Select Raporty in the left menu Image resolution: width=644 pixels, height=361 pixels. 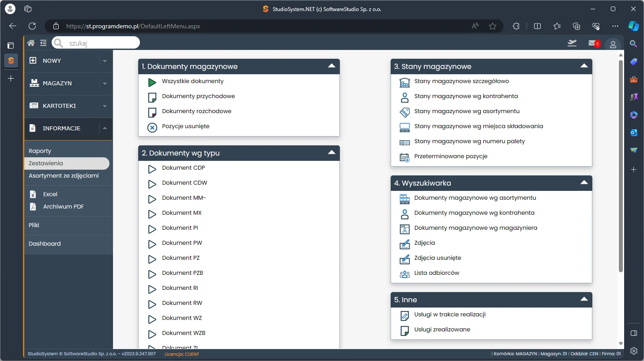click(40, 151)
